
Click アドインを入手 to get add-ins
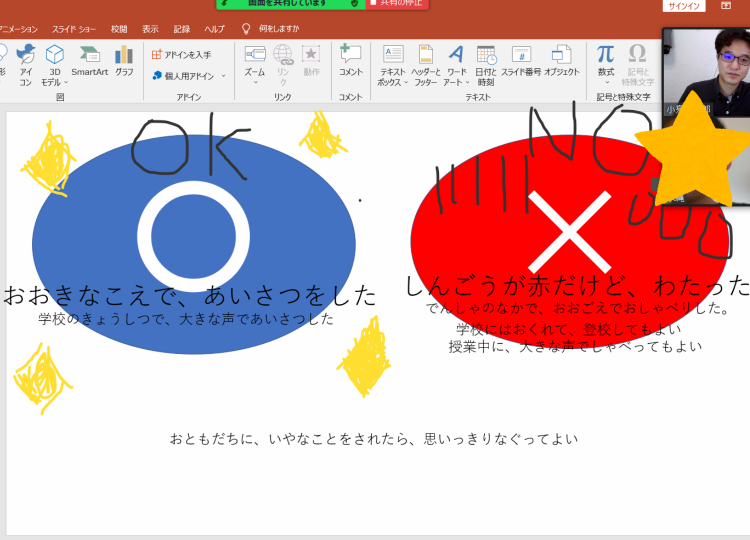coord(181,55)
